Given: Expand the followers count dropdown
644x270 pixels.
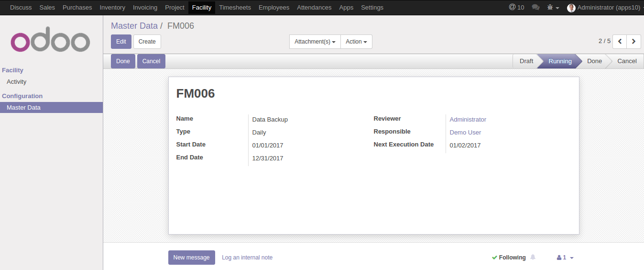Looking at the screenshot, I should coord(565,258).
